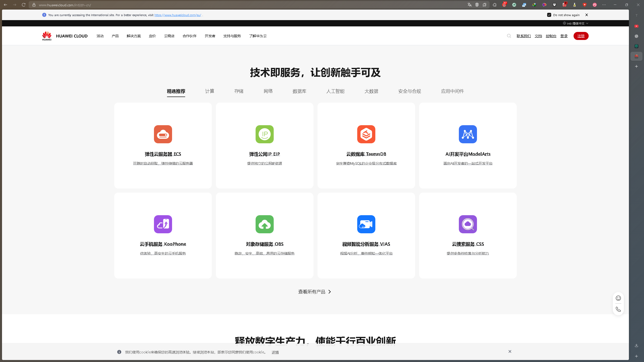Click the red 注册 register button
The image size is (644, 362).
point(581,36)
